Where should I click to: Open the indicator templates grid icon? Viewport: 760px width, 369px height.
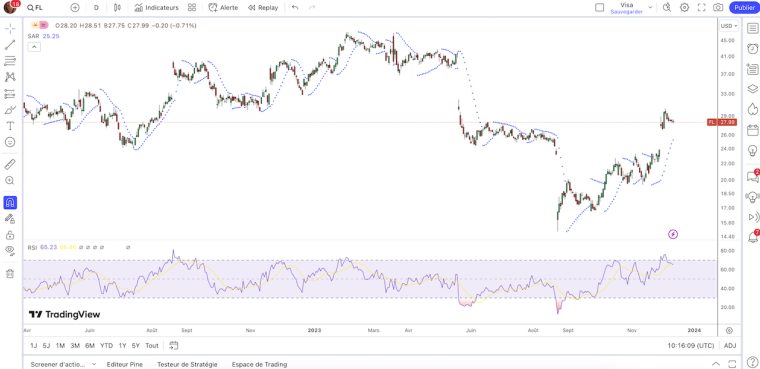[192, 8]
